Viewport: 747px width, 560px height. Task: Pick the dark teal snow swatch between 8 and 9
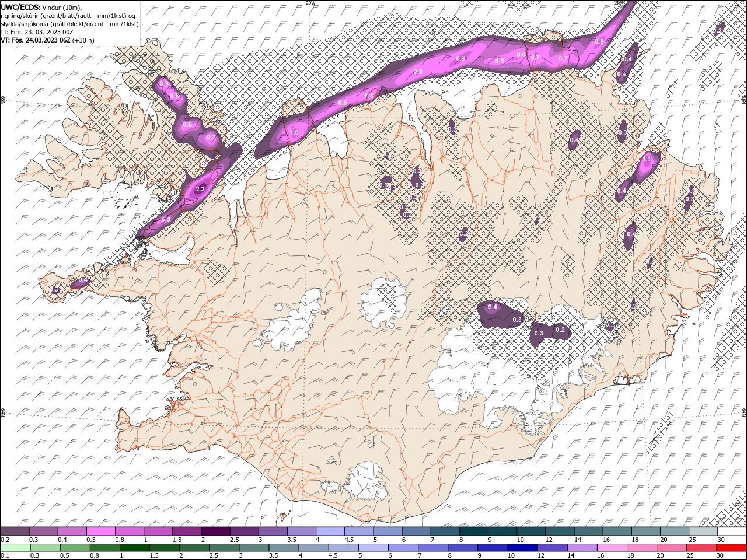click(473, 531)
